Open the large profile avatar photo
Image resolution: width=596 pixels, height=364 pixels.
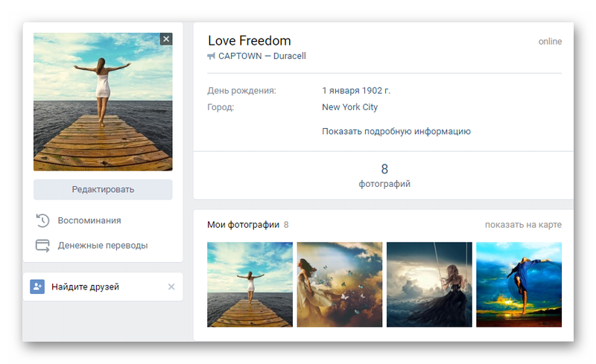[103, 102]
